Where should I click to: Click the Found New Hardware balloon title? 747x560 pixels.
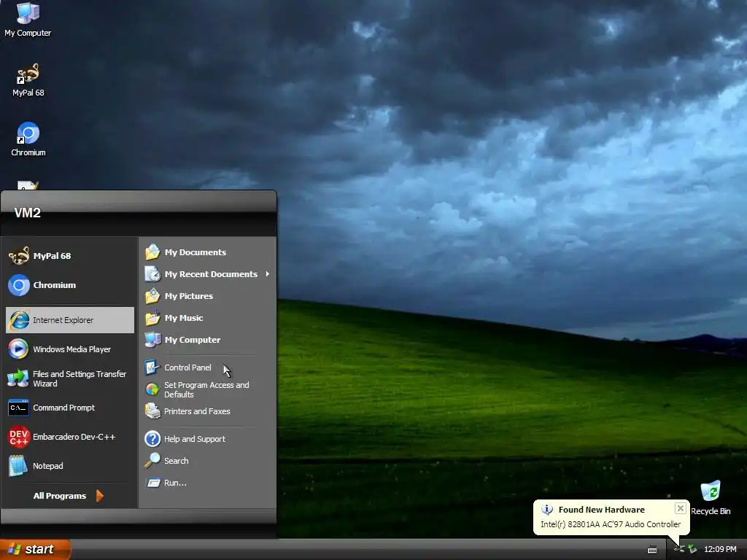click(x=602, y=510)
